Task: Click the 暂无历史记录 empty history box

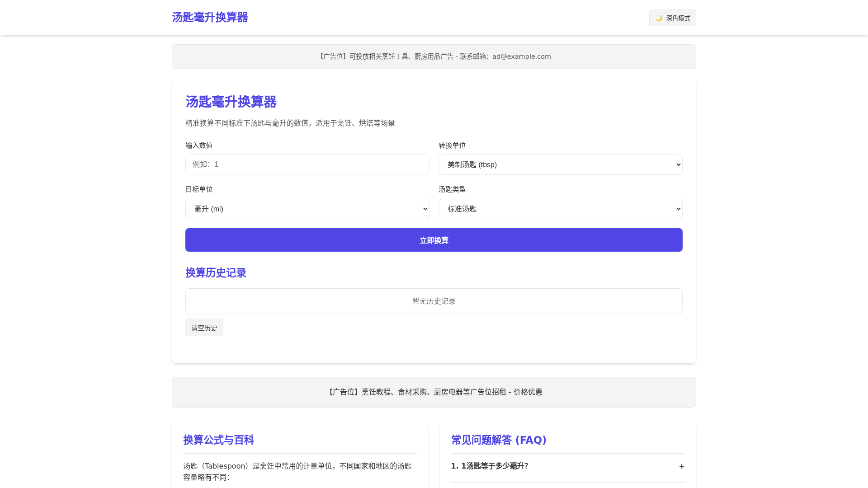Action: tap(434, 301)
